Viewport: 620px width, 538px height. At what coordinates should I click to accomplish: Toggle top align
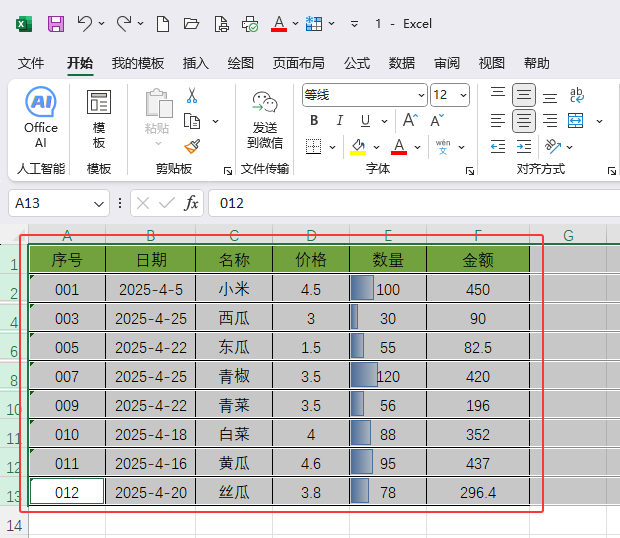click(x=498, y=95)
